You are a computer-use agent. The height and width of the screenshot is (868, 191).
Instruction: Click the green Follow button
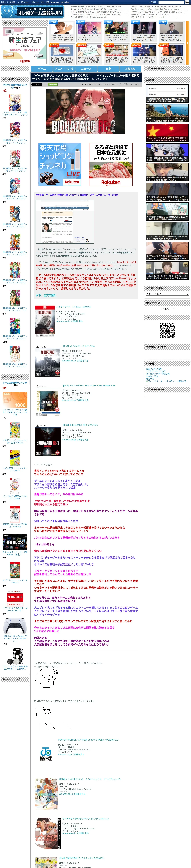coord(53,85)
